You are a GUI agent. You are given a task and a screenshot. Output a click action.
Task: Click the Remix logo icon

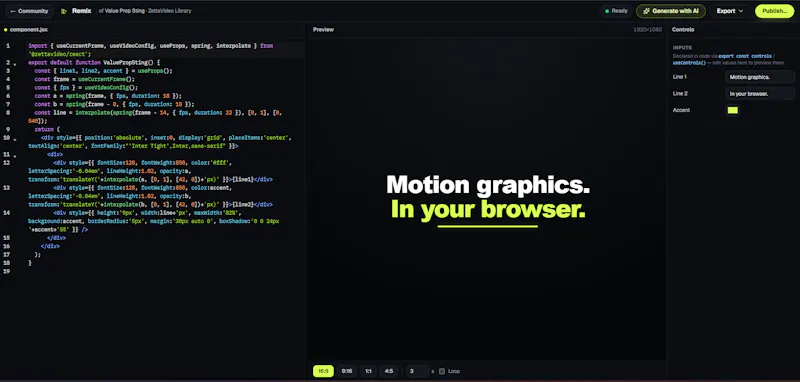point(64,11)
